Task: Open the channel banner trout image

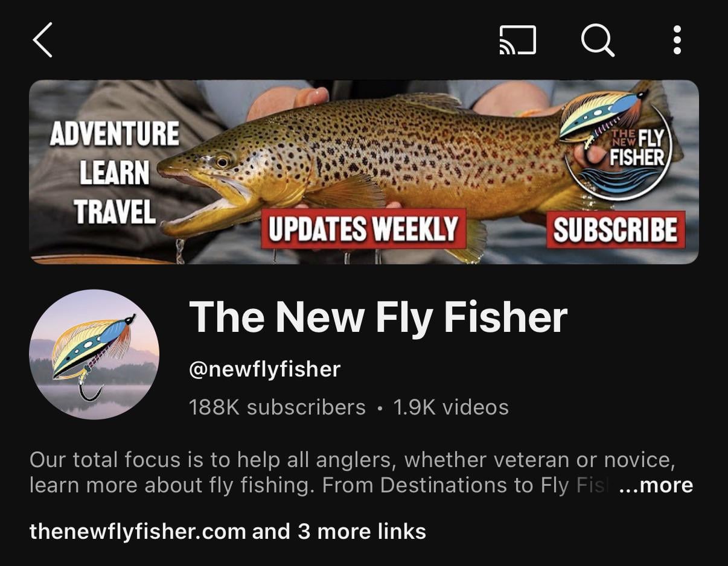Action: tap(364, 172)
